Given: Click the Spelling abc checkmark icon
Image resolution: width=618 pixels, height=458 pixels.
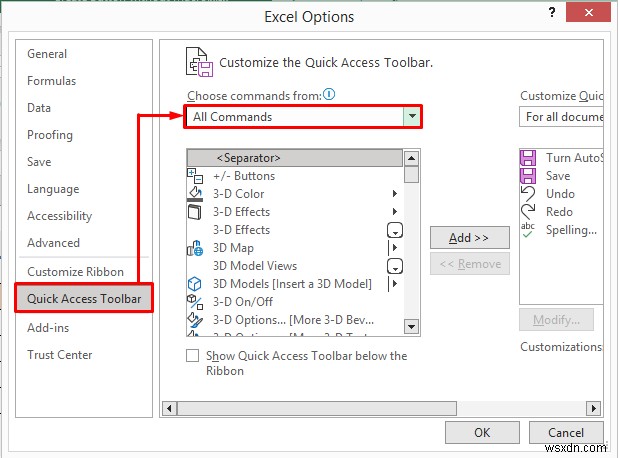Looking at the screenshot, I should click(x=528, y=230).
